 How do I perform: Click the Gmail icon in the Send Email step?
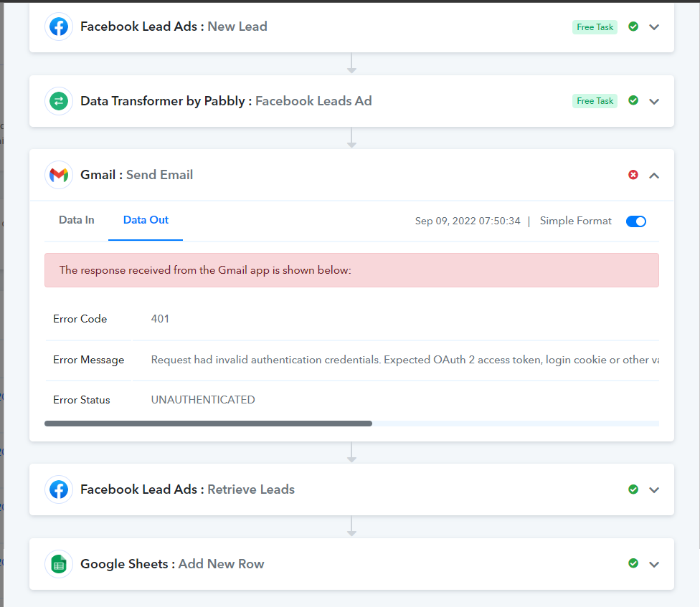click(x=59, y=175)
